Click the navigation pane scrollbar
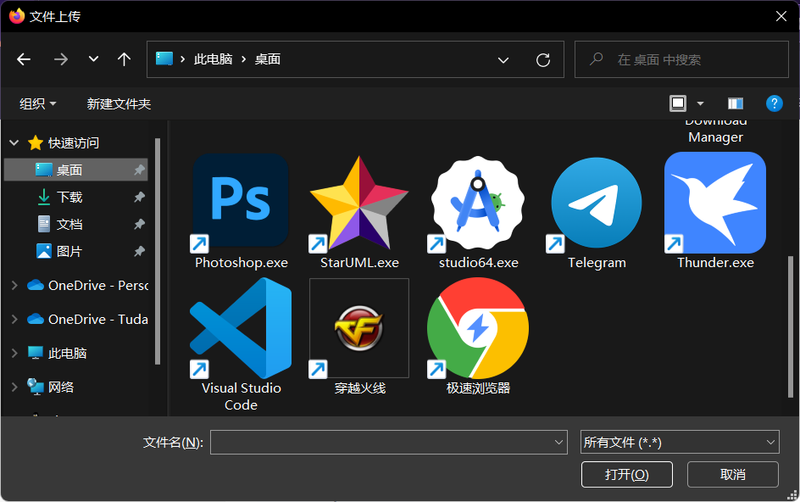The image size is (800, 502). tap(158, 251)
